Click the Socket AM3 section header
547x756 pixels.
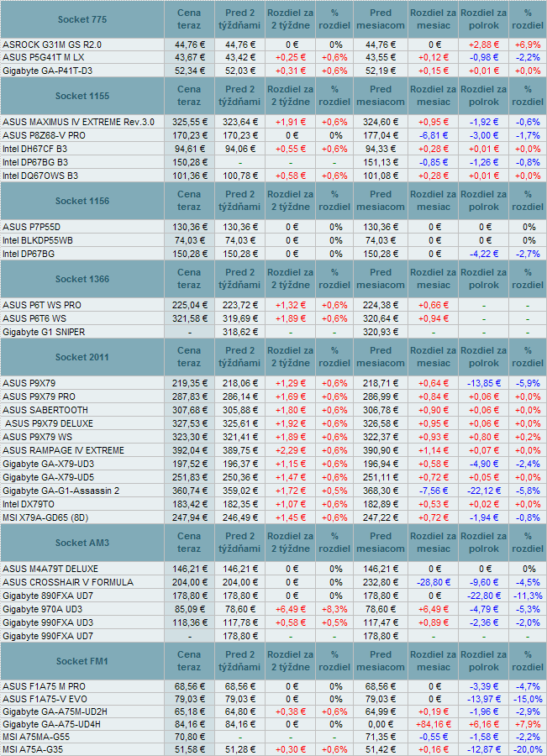click(x=82, y=543)
